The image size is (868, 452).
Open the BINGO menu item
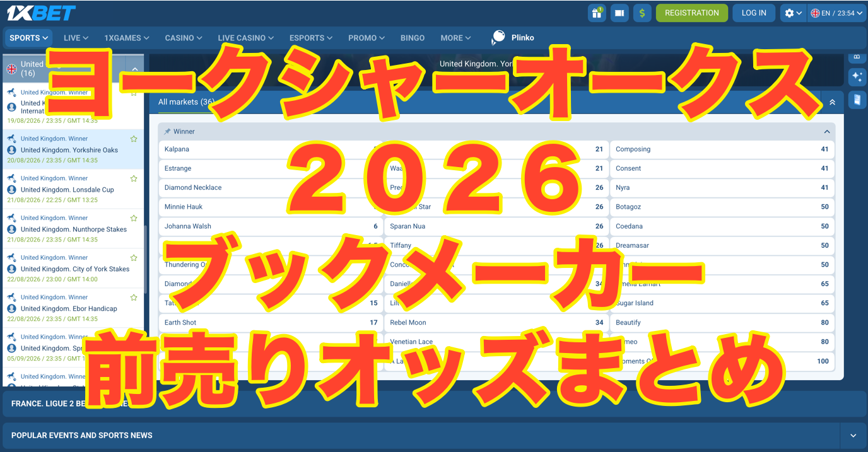413,38
